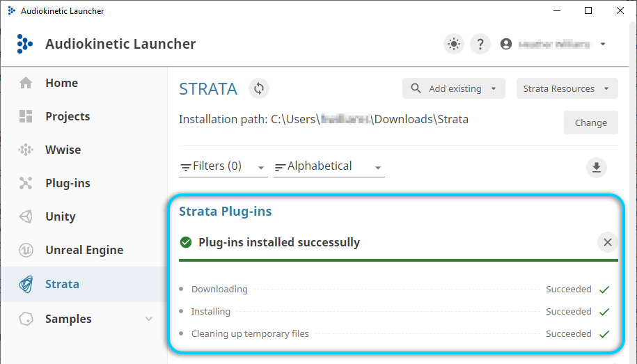Open the Unreal Engine sidebar page
This screenshot has width=637, height=364.
point(84,250)
